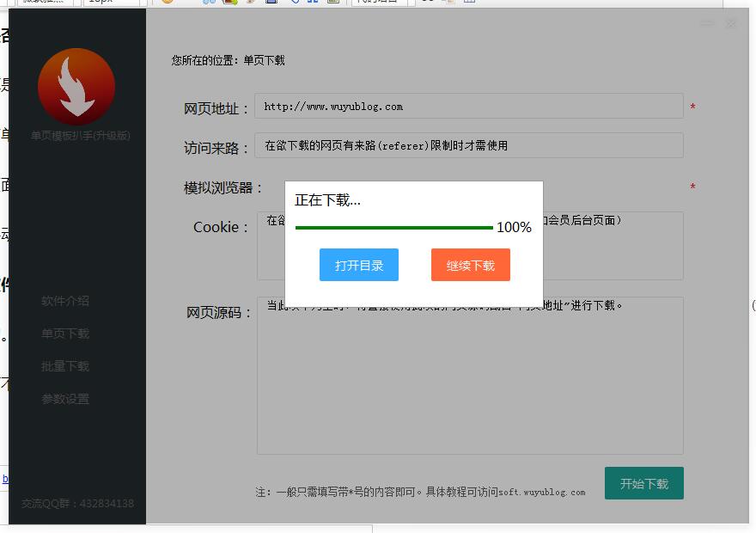Click the 访问来路 referer input field
Viewport: 756px width, 533px height.
pyautogui.click(x=468, y=145)
